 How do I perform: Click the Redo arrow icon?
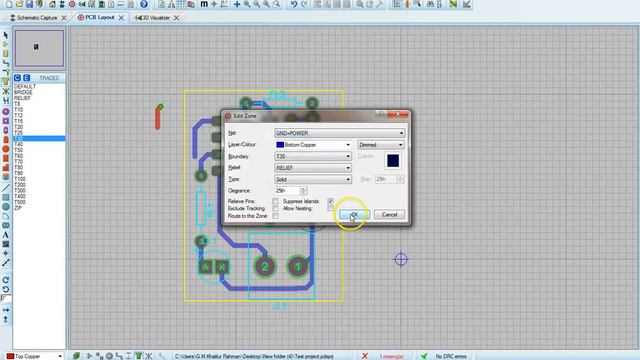[304, 4]
